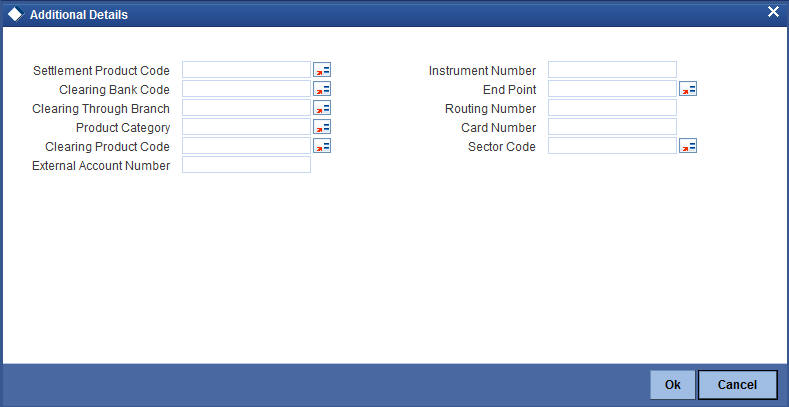Click the diamond icon in title bar
Viewport: 789px width, 407px height.
click(15, 15)
